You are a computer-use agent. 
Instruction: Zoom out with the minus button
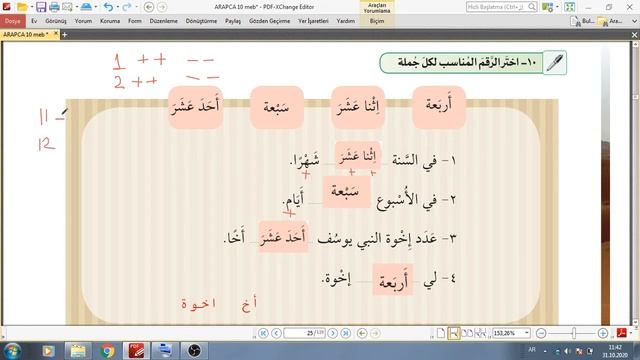[541, 333]
